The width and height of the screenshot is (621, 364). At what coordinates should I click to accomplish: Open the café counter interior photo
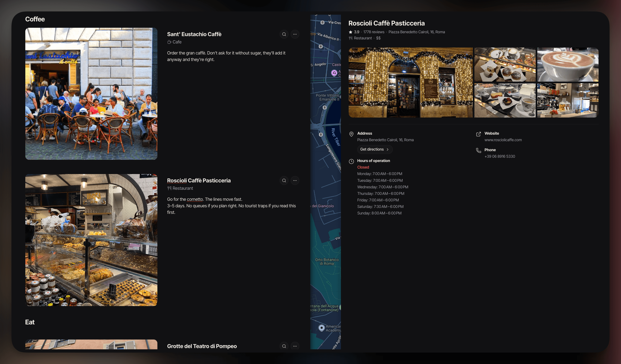tap(568, 100)
